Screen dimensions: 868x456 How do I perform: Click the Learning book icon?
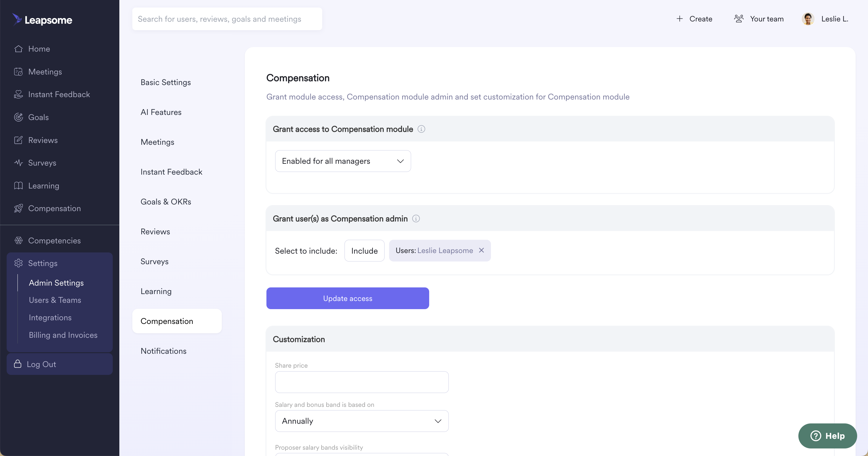[18, 186]
